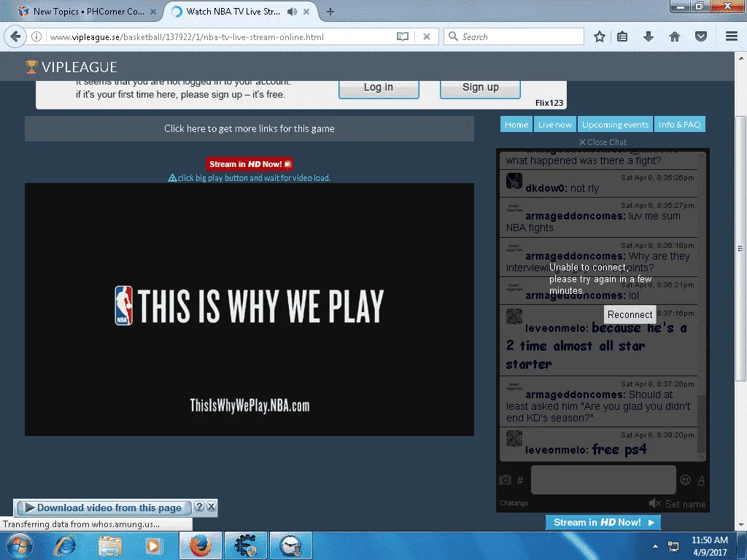The height and width of the screenshot is (560, 747).
Task: Launch Internet Explorer from taskbar
Action: pos(65,545)
